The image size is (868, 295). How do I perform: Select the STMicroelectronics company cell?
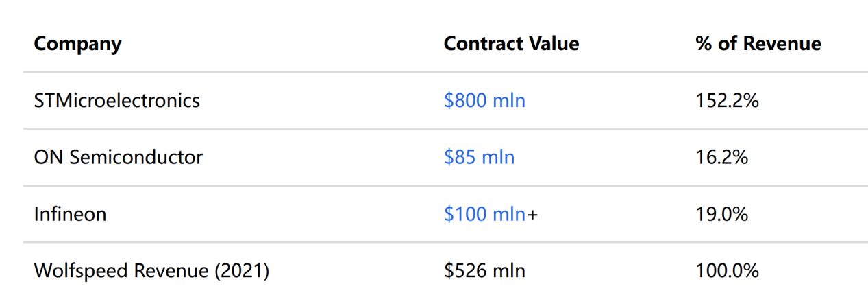(x=116, y=101)
